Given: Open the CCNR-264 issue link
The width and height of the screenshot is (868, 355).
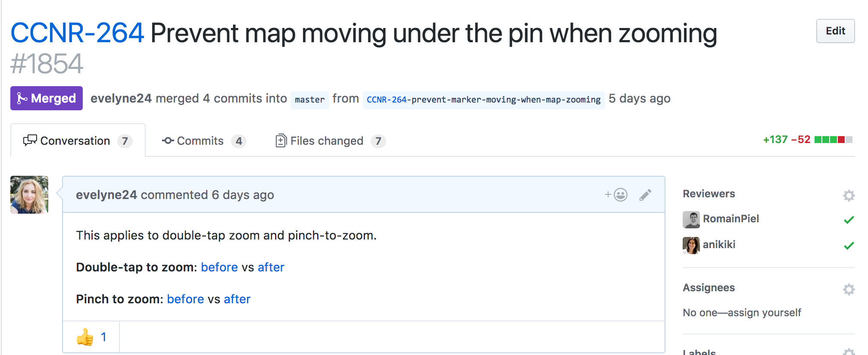Looking at the screenshot, I should pyautogui.click(x=77, y=33).
